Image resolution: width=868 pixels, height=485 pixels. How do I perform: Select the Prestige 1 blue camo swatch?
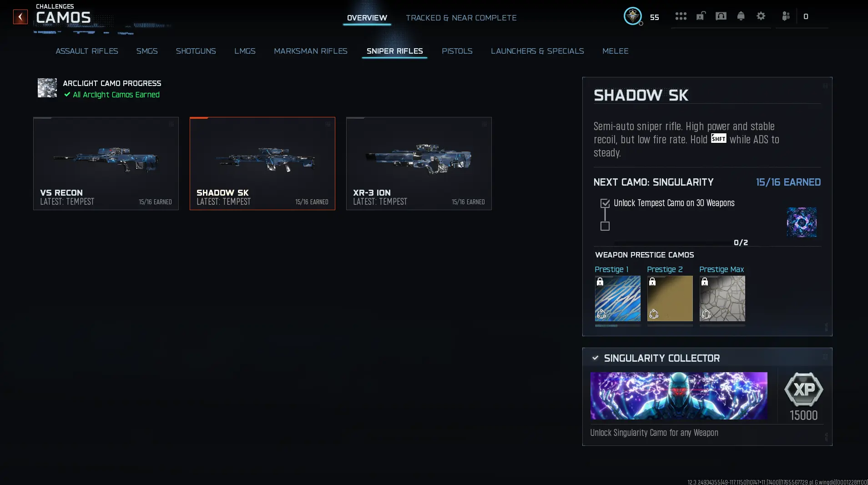(617, 298)
